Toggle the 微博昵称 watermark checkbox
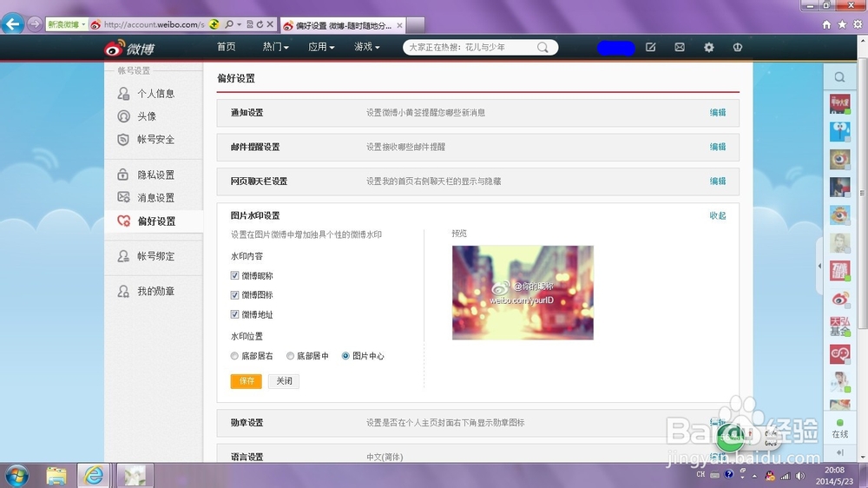The width and height of the screenshot is (868, 488). (x=234, y=275)
